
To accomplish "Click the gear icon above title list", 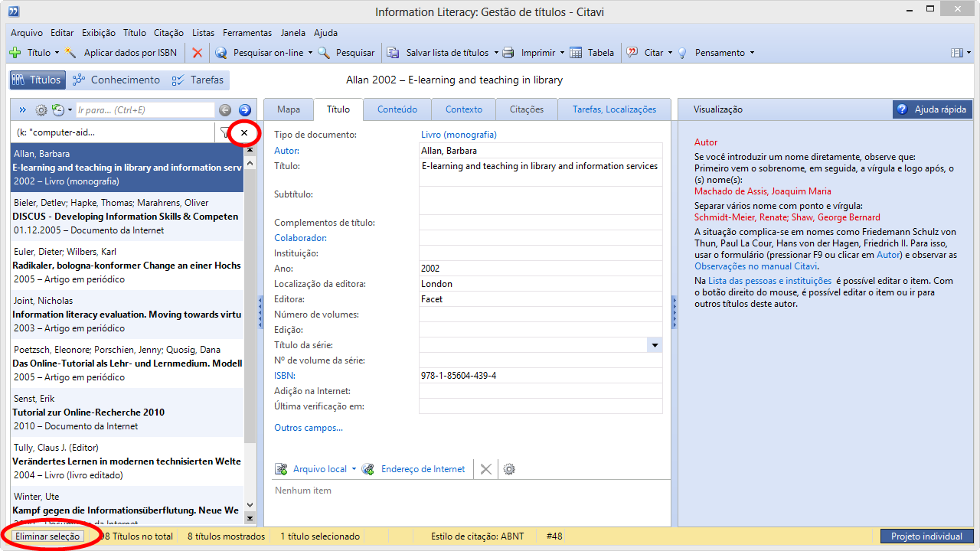I will click(41, 110).
